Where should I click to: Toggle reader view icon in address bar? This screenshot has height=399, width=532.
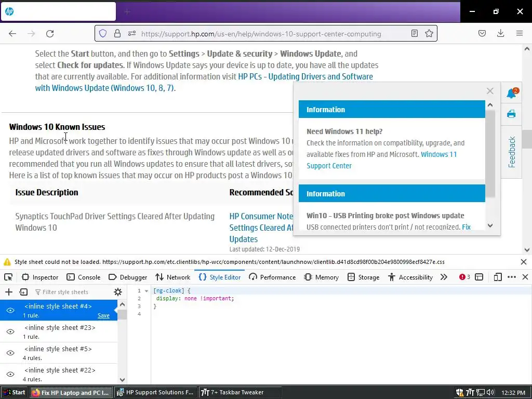414,33
